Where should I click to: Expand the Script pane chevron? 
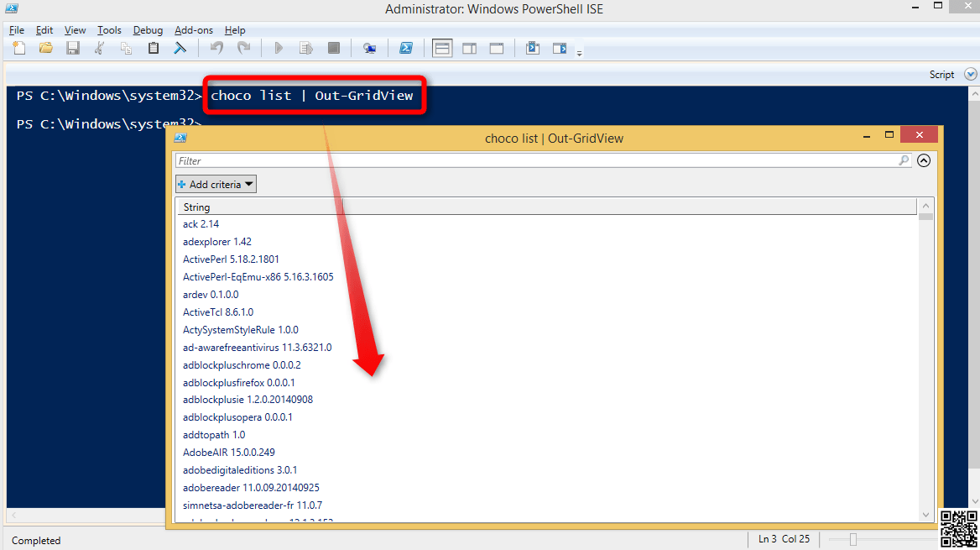(970, 75)
